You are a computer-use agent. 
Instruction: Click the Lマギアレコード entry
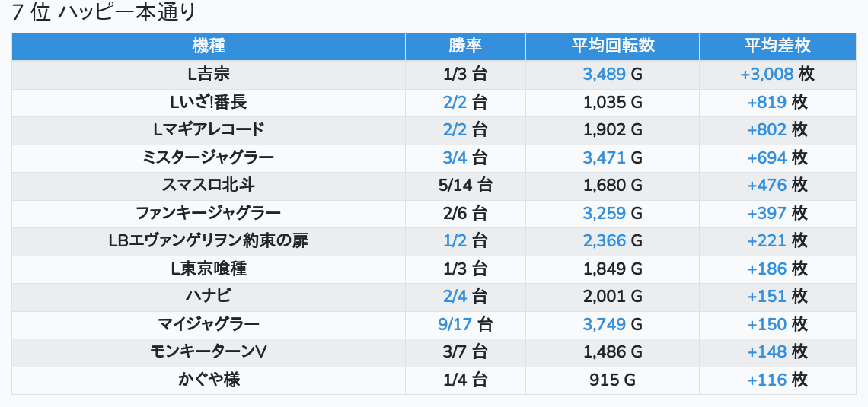(209, 130)
